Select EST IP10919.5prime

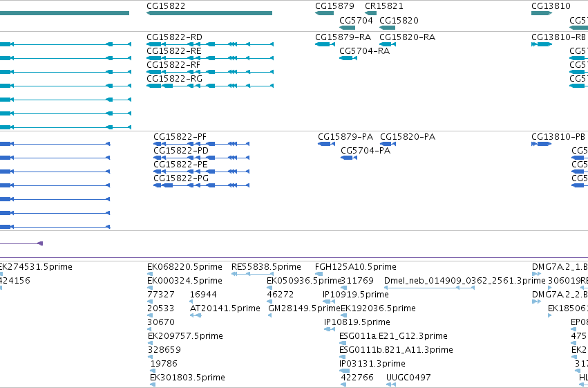point(329,302)
